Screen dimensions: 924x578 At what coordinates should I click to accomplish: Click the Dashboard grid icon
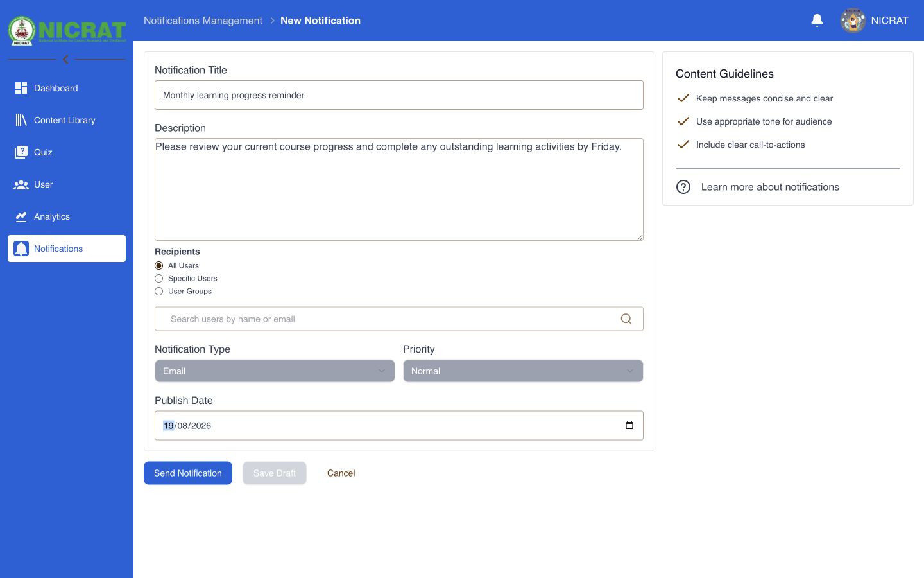(x=21, y=88)
